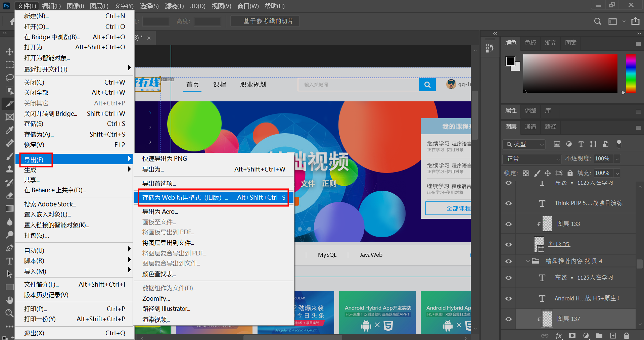Create a new group folder icon
This screenshot has height=340, width=644.
tap(599, 335)
